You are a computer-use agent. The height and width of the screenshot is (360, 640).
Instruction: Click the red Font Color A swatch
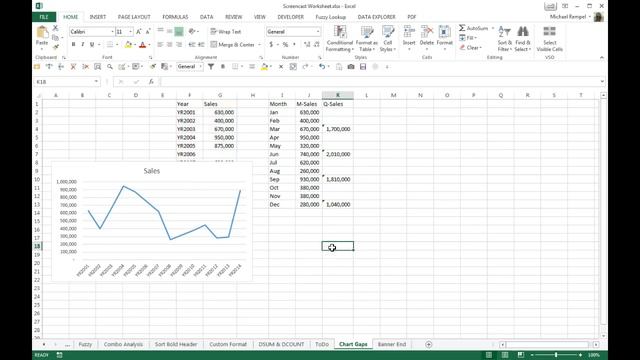142,44
